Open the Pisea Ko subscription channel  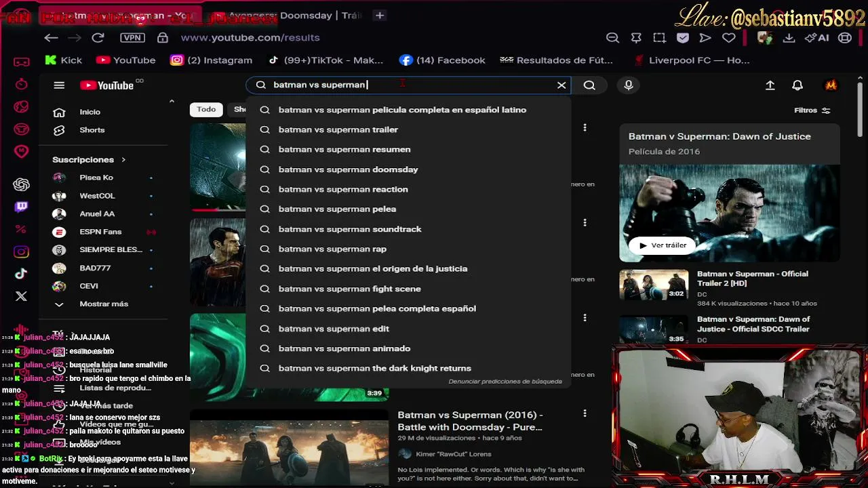(103, 178)
